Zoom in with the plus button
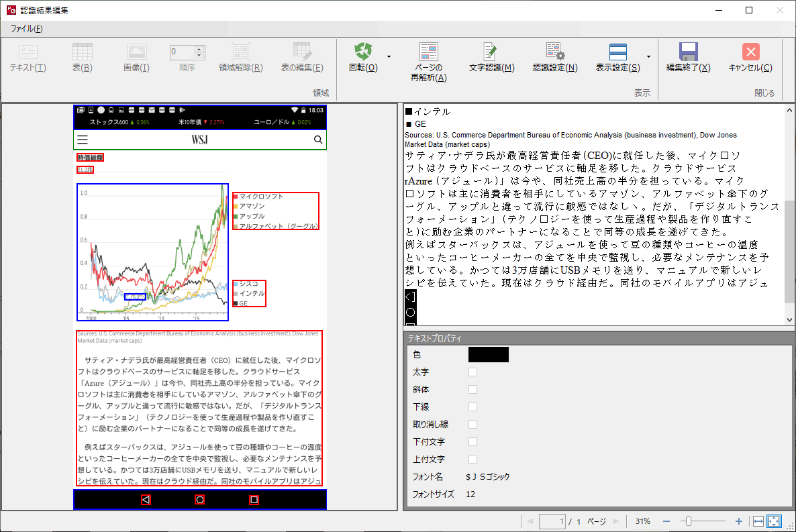796x532 pixels. click(x=739, y=521)
